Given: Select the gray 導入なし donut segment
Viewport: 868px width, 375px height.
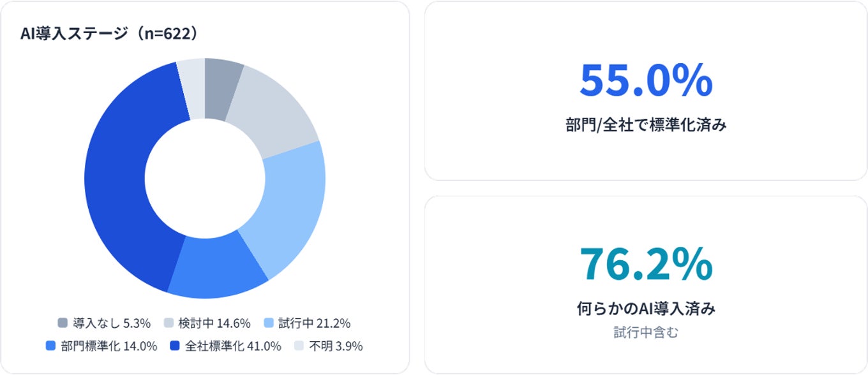Looking at the screenshot, I should coord(221,89).
